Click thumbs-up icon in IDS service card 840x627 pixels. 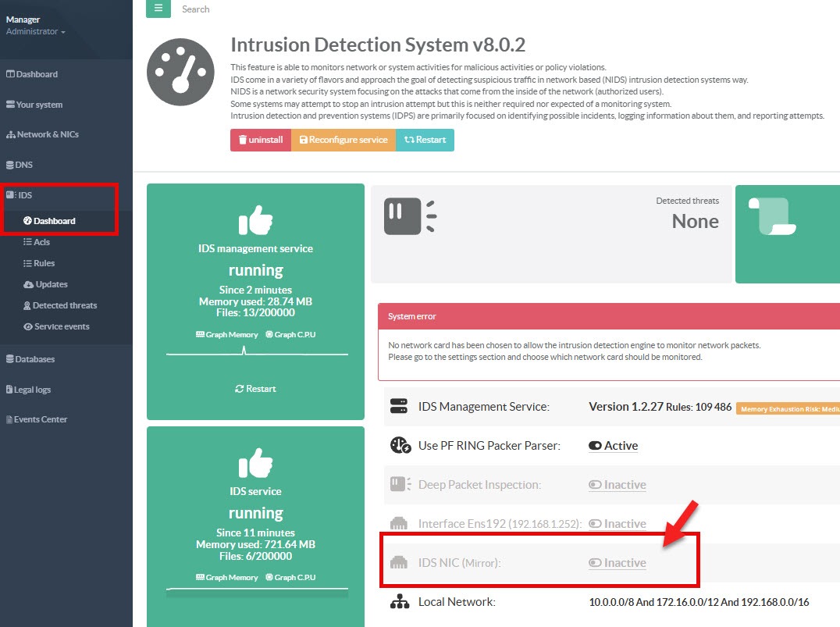[x=255, y=462]
